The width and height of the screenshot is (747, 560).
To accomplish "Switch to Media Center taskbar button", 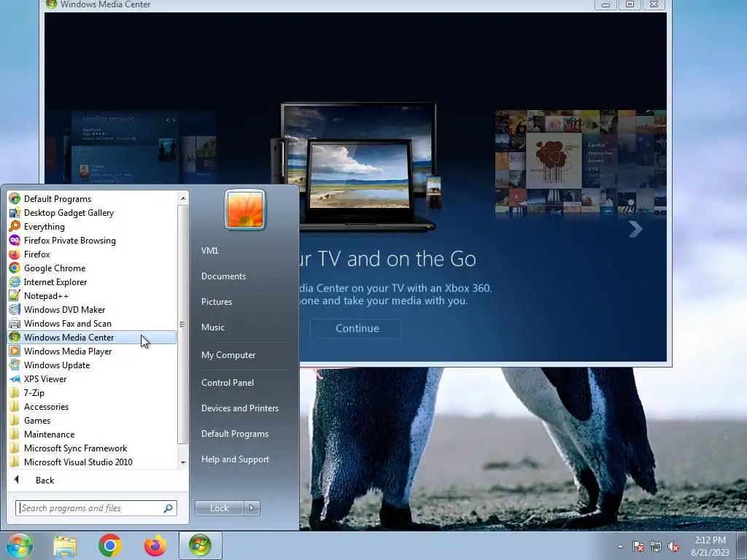I will 201,545.
